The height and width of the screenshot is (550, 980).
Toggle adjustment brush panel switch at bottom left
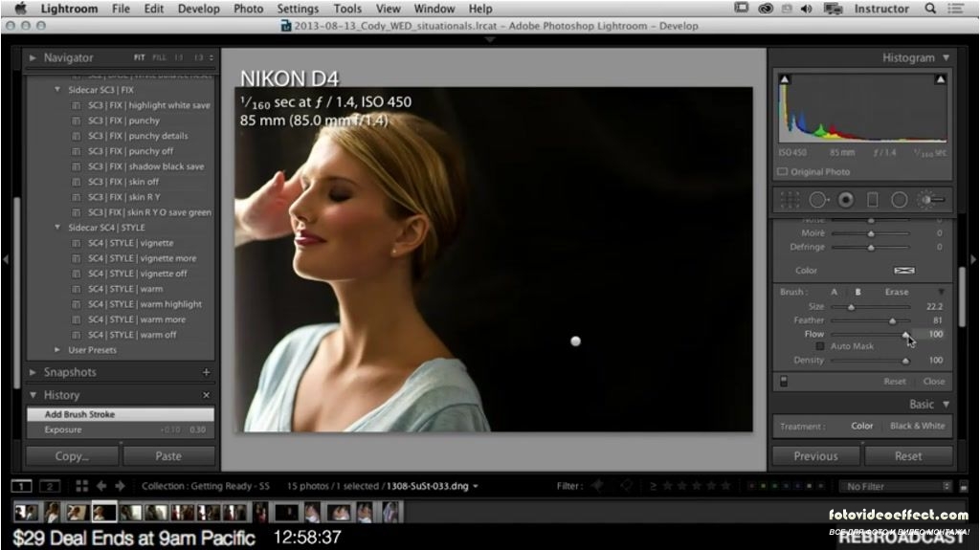point(784,381)
